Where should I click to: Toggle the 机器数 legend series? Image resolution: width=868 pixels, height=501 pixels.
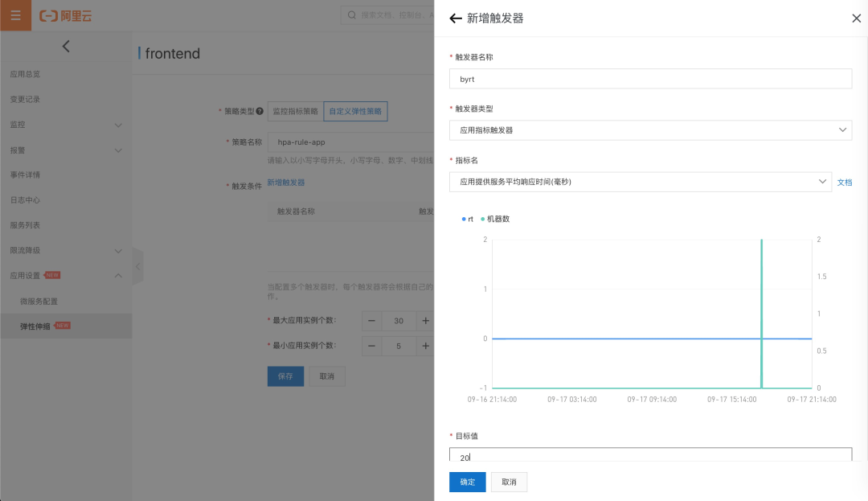point(495,220)
